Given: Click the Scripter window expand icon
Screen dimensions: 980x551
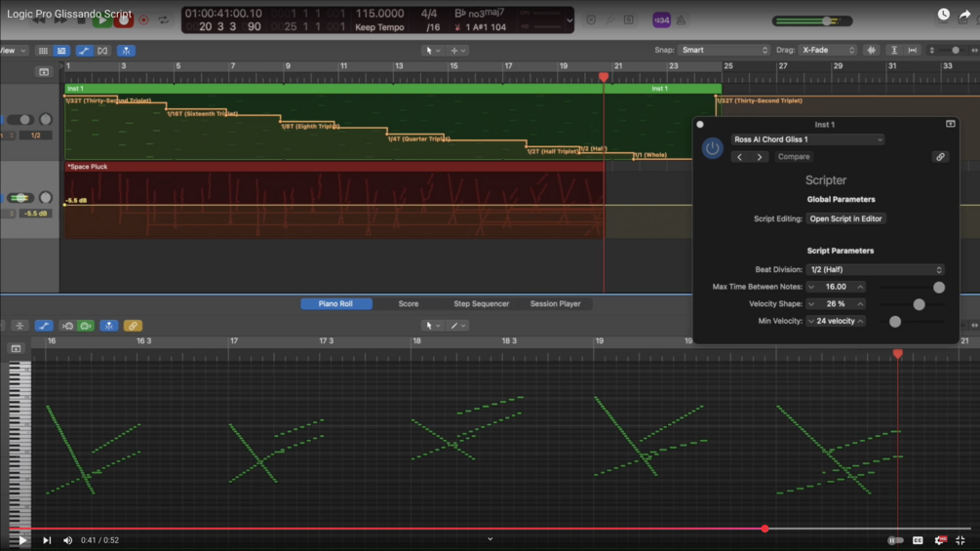Looking at the screenshot, I should pos(950,124).
